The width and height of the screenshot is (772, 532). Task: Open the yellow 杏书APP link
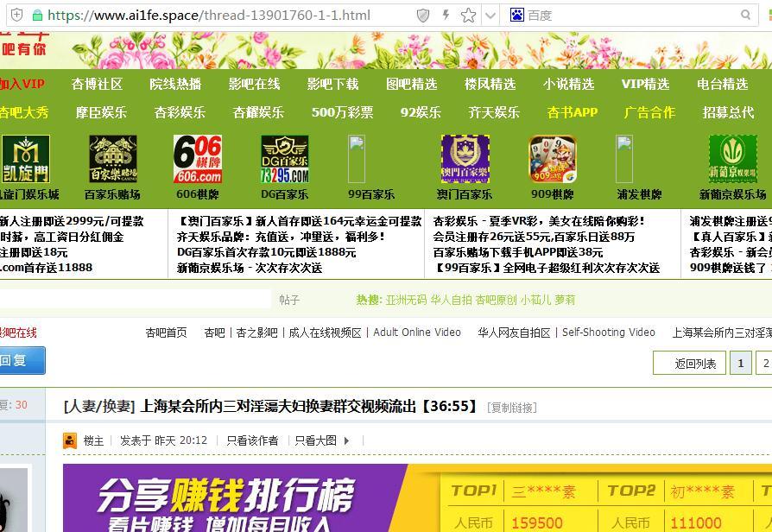click(573, 112)
